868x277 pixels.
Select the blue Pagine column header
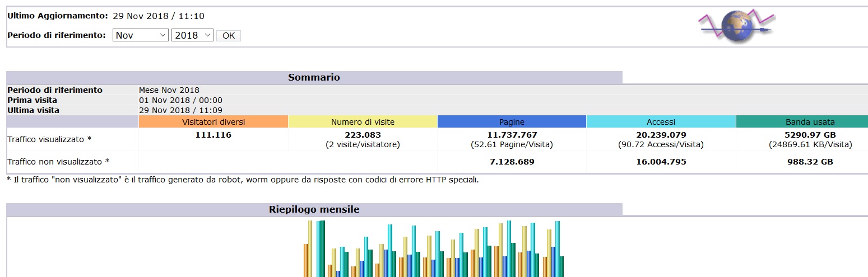512,122
